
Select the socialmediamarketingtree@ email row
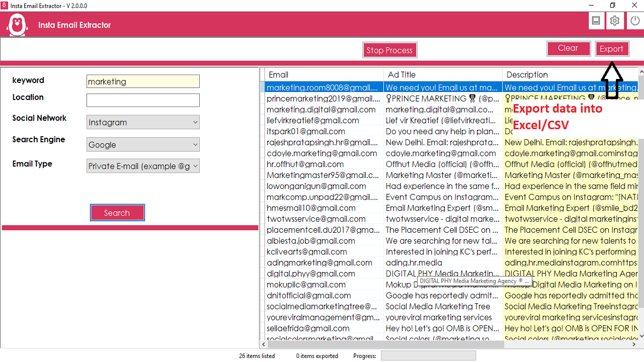(x=325, y=306)
